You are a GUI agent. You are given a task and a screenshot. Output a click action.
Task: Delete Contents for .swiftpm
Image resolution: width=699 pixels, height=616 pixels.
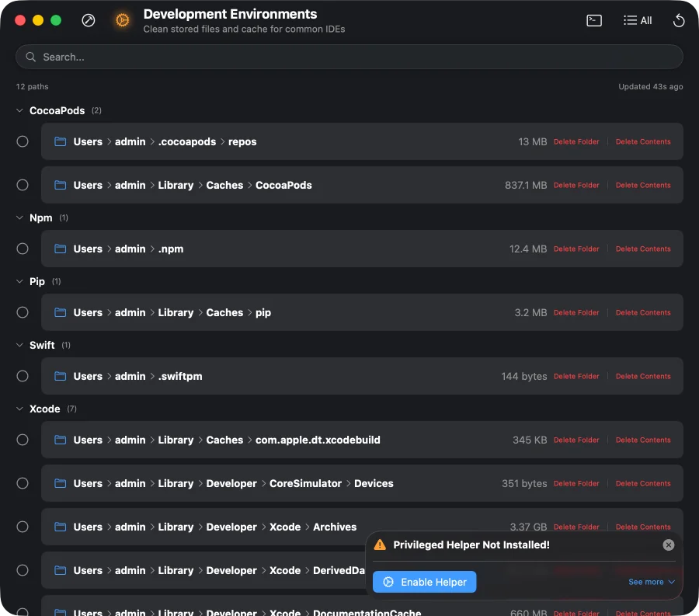[x=643, y=376]
